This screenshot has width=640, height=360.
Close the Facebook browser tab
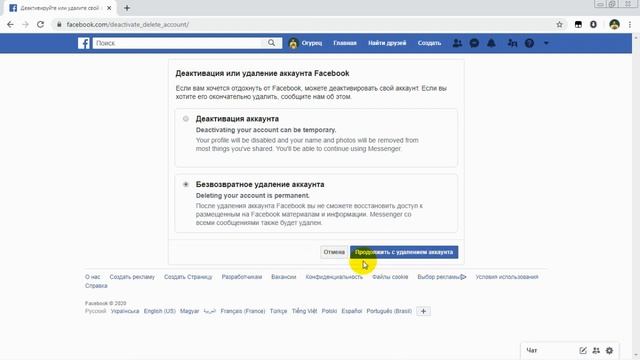click(109, 8)
